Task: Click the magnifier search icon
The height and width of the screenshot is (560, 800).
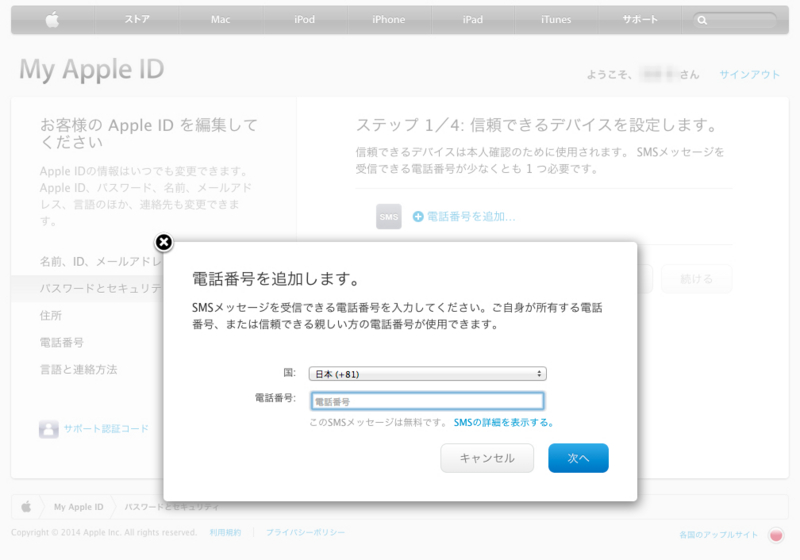Action: 703,20
